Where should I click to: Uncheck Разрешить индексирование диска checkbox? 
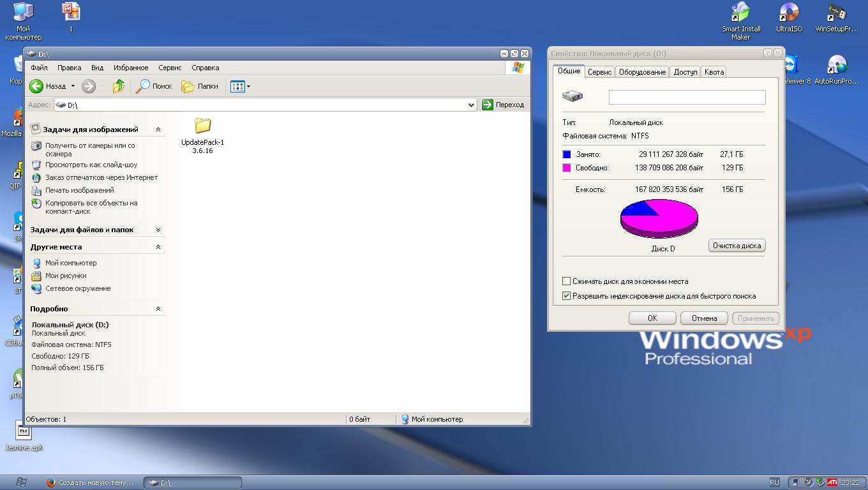click(566, 296)
